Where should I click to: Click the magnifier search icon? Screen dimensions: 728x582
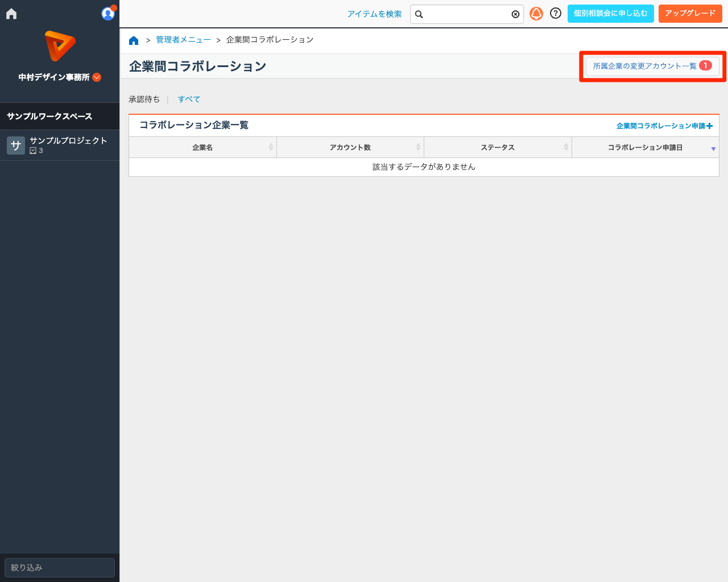click(x=419, y=14)
